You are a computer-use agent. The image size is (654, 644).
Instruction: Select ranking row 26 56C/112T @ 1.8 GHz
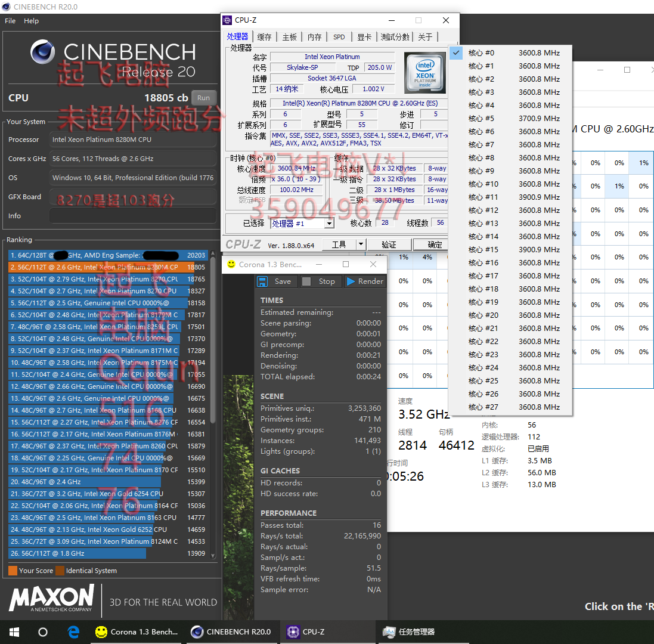[108, 553]
